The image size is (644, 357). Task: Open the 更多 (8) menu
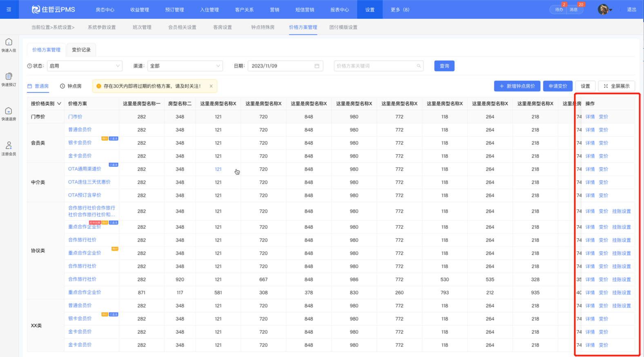tap(400, 9)
